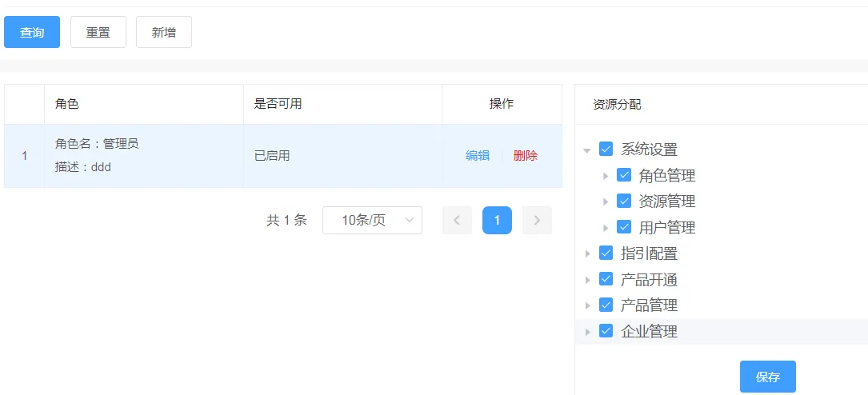The image size is (868, 395).
Task: Toggle the 企业管理 checkbox
Action: [x=606, y=331]
